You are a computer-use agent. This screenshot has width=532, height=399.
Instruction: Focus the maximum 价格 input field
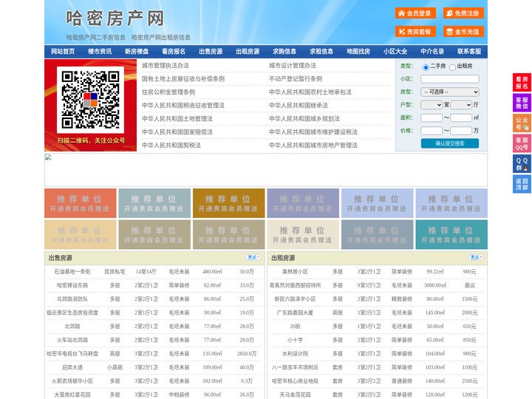(x=461, y=131)
